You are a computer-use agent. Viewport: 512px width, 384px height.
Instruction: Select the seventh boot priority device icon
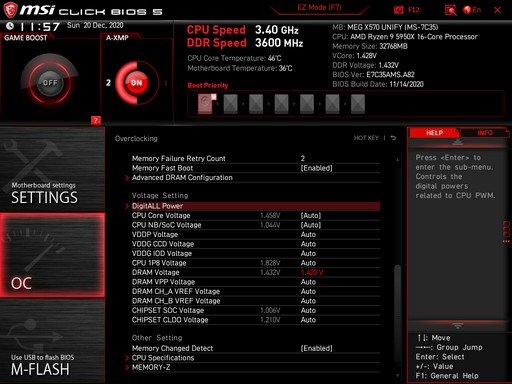(x=358, y=104)
